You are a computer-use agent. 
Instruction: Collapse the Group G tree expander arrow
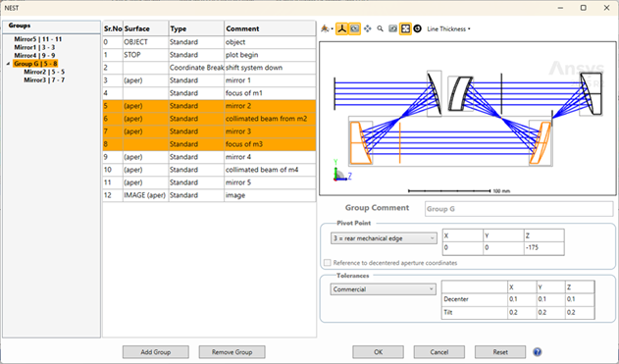8,64
